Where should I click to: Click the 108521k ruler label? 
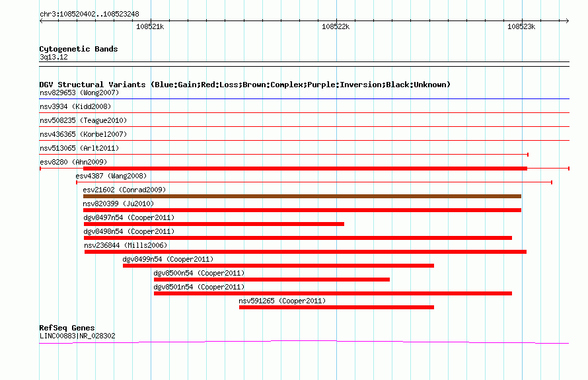(x=149, y=26)
